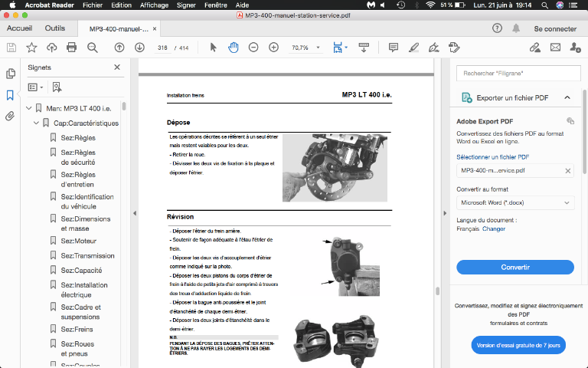Activate the Hand pan tool
This screenshot has height=368, width=588.
click(x=234, y=48)
